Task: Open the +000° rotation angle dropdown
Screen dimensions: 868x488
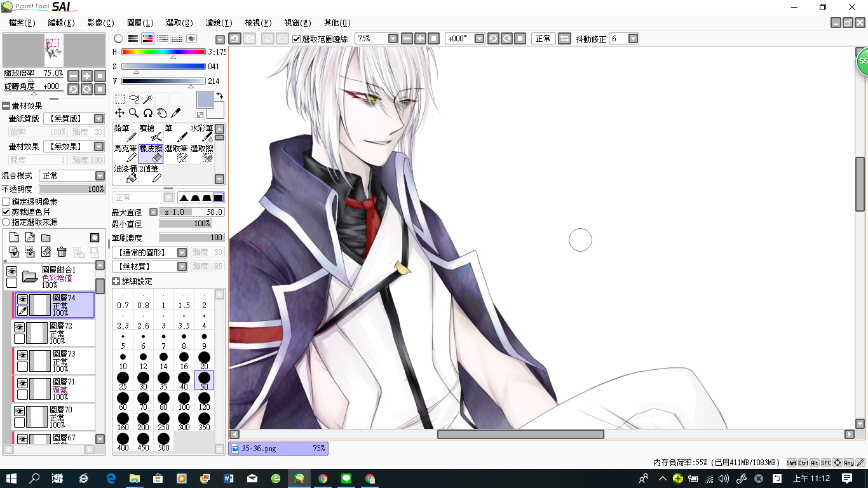Action: click(480, 39)
